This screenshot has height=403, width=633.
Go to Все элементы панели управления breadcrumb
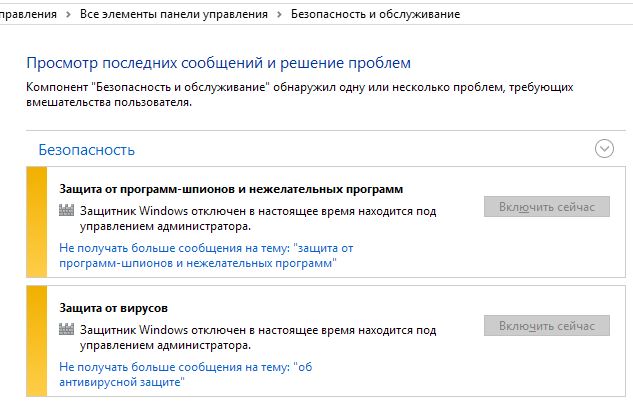tap(173, 15)
